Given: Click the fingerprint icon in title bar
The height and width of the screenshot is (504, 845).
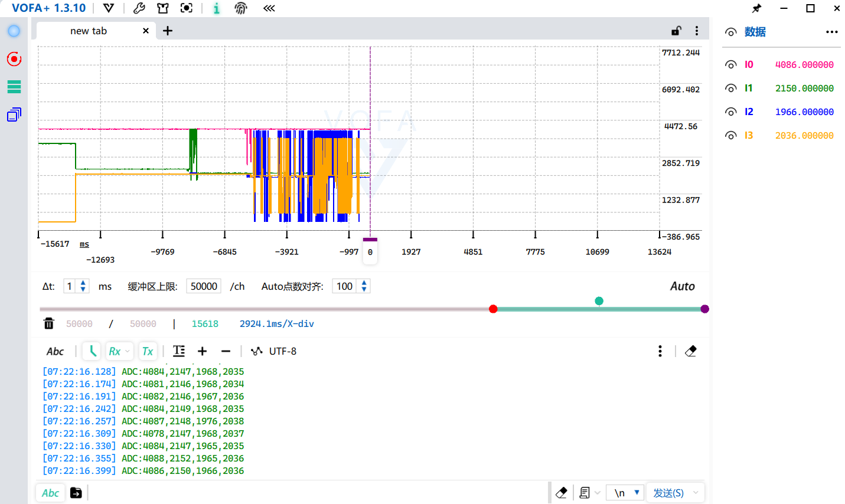Looking at the screenshot, I should coord(241,8).
